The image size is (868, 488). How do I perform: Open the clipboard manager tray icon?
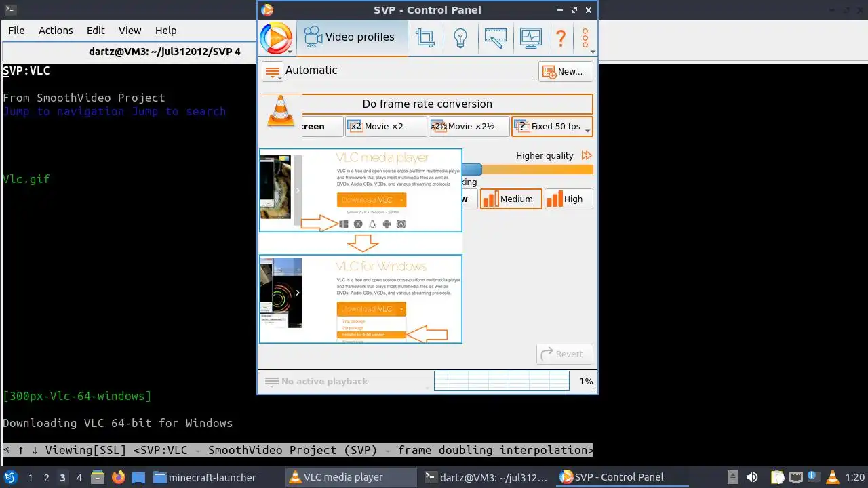click(777, 477)
